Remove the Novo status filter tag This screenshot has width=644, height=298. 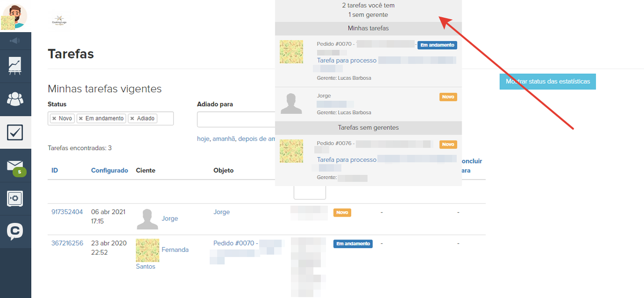coord(54,118)
